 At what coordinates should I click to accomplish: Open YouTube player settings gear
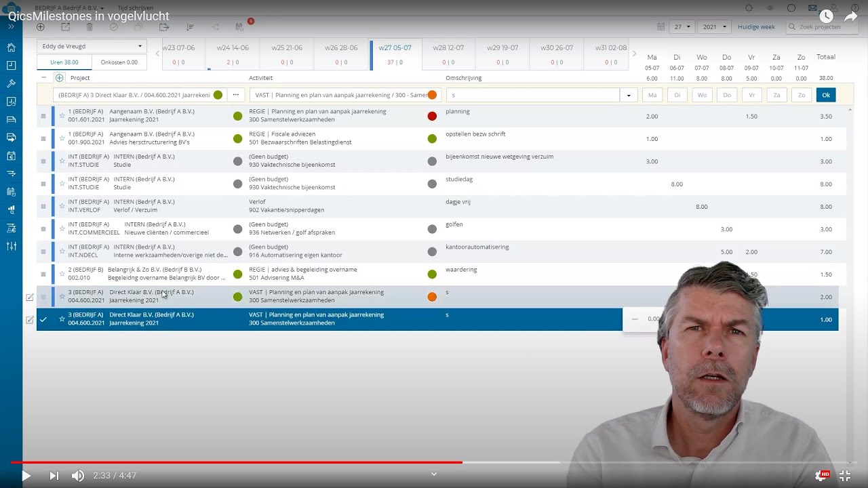pyautogui.click(x=821, y=476)
